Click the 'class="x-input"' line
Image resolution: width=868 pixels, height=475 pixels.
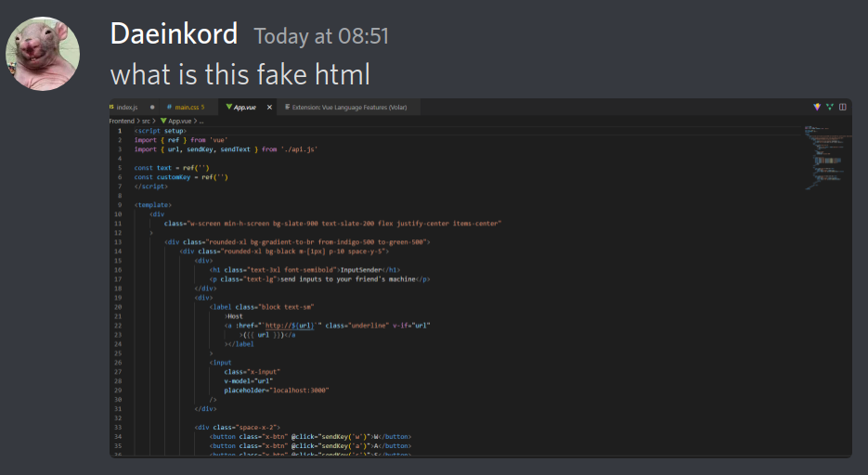tap(253, 372)
